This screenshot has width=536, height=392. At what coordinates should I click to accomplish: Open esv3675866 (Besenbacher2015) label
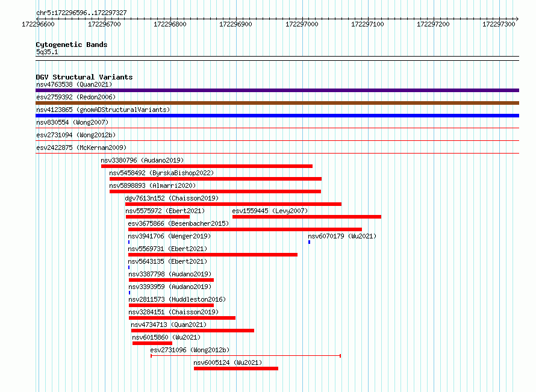pos(178,223)
